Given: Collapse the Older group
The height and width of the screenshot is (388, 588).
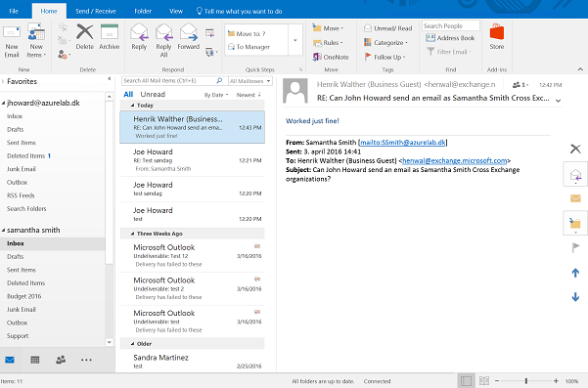Looking at the screenshot, I should [132, 344].
